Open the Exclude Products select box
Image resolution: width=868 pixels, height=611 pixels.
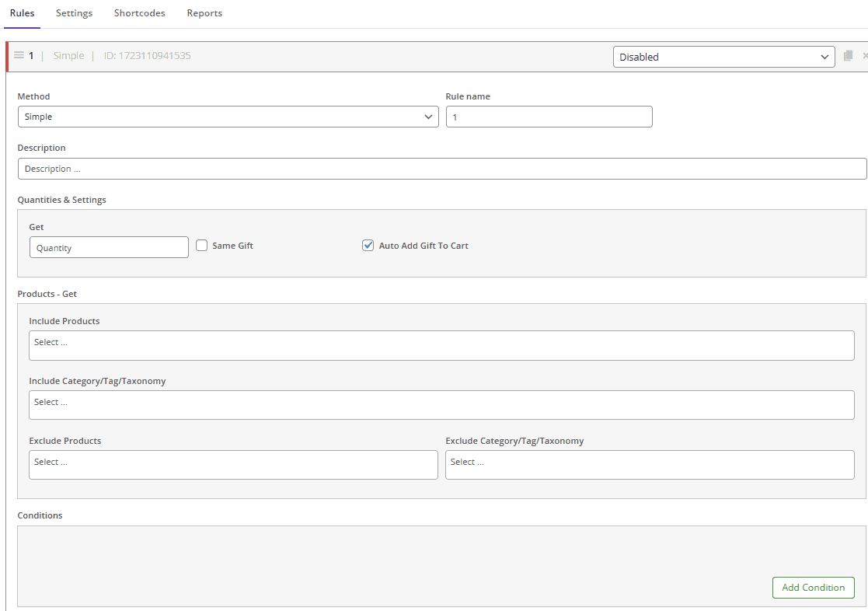[233, 465]
